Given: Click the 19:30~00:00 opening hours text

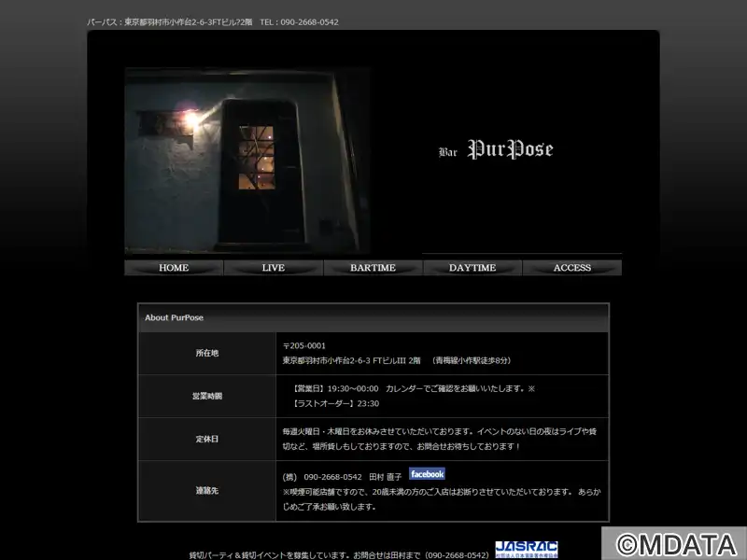Looking at the screenshot, I should pyautogui.click(x=414, y=388).
